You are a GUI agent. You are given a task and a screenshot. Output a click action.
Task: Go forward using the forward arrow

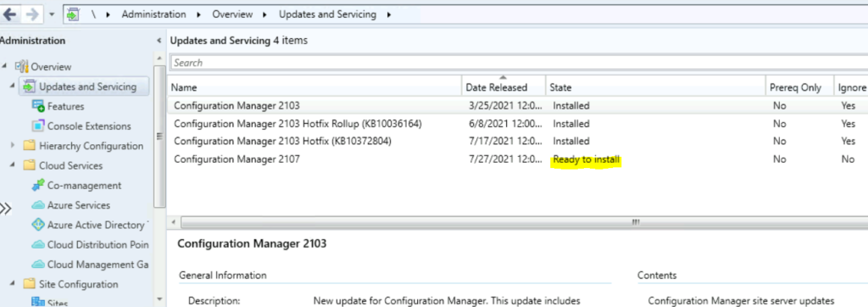[x=32, y=14]
